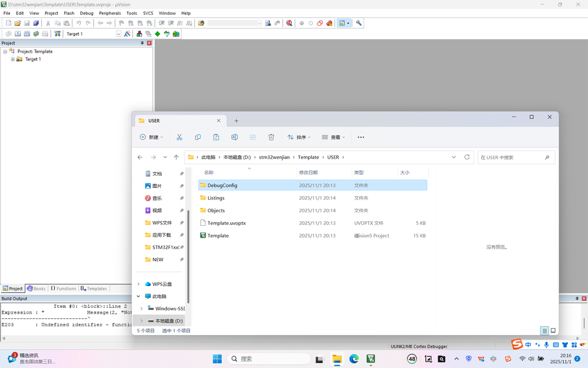Open the address bar history dropdown
This screenshot has width=588, height=368.
[454, 157]
